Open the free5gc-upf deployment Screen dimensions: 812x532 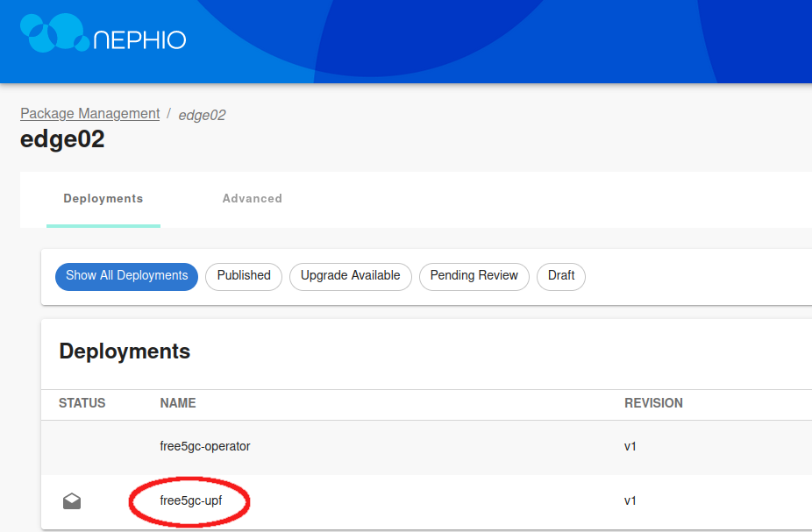(x=189, y=500)
